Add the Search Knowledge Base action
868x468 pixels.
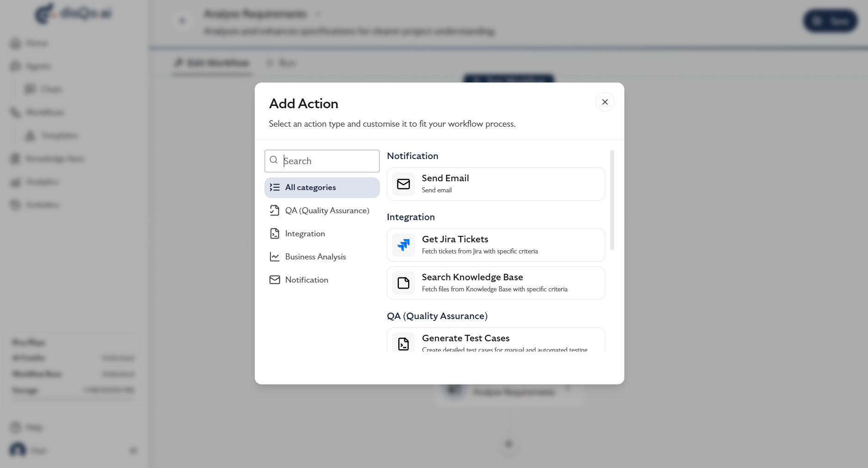tap(496, 283)
